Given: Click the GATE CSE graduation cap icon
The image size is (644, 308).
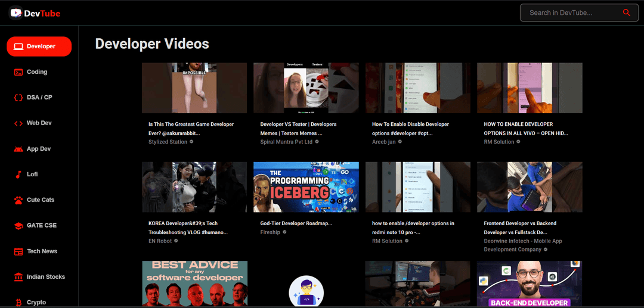Looking at the screenshot, I should (18, 226).
